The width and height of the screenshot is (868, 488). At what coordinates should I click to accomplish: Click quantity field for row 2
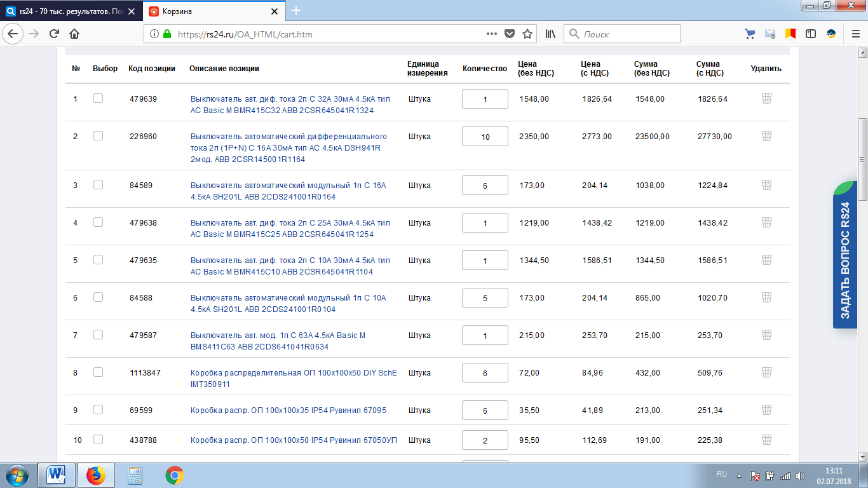point(485,137)
